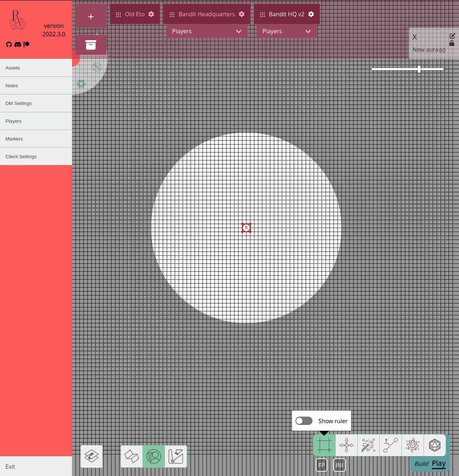This screenshot has height=476, width=459.
Task: Click the version 2022.3.0 text
Action: pyautogui.click(x=54, y=30)
